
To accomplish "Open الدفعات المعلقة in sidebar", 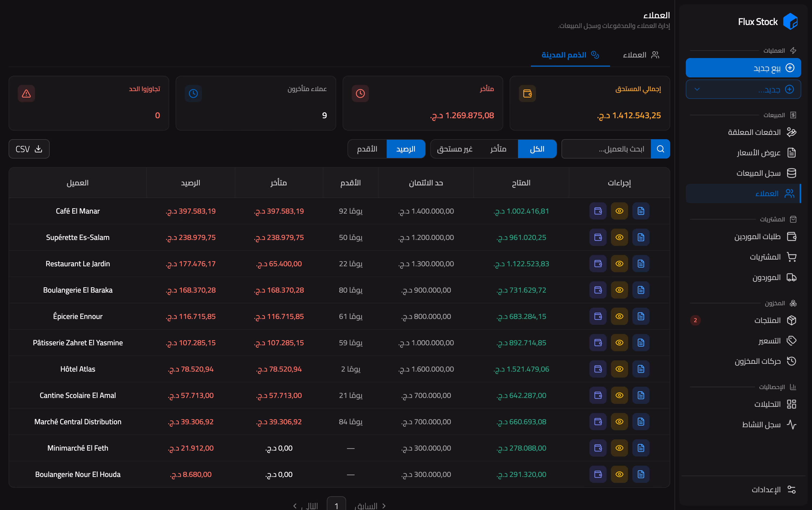I will point(743,132).
